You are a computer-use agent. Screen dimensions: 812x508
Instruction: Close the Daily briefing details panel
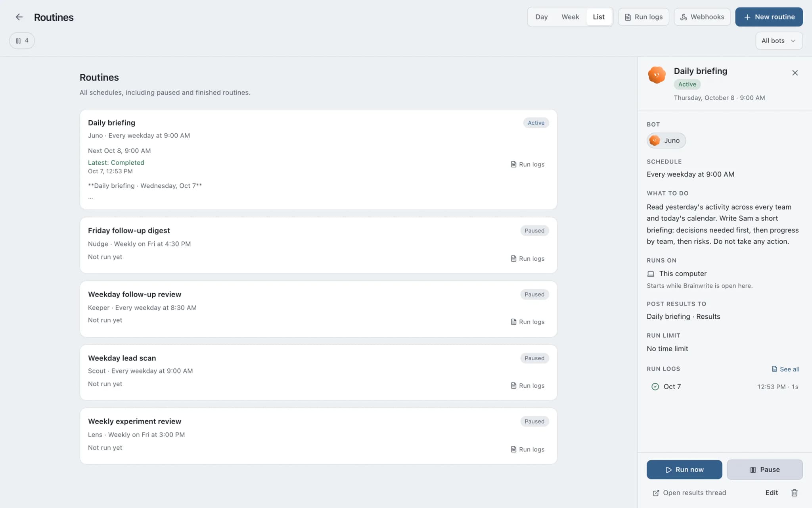[795, 73]
